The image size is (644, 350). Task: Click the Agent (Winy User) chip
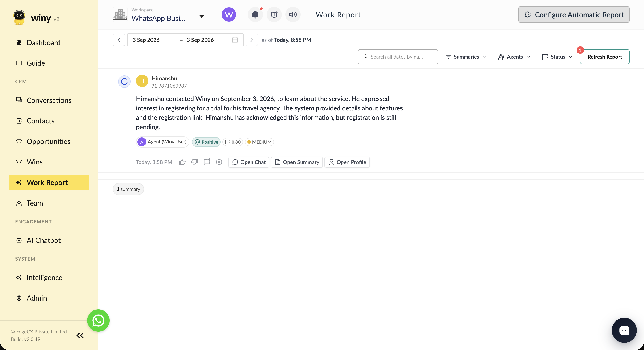click(x=163, y=142)
